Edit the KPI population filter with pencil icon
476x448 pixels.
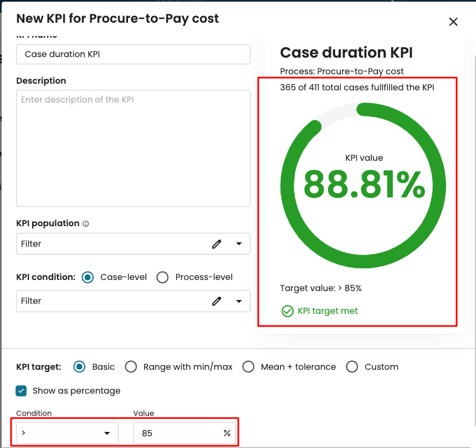217,244
